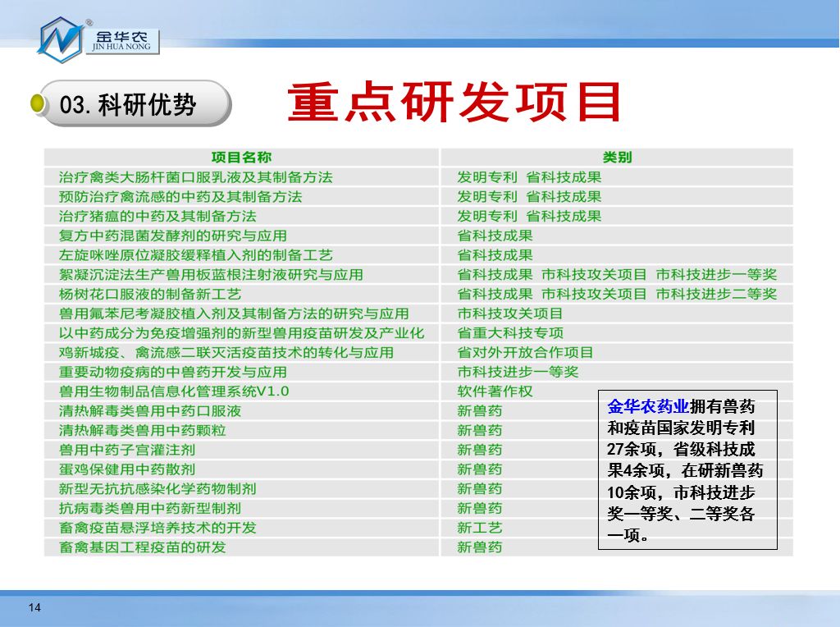Click category cell '软件著作权'
Image resolution: width=840 pixels, height=627 pixels.
click(495, 391)
